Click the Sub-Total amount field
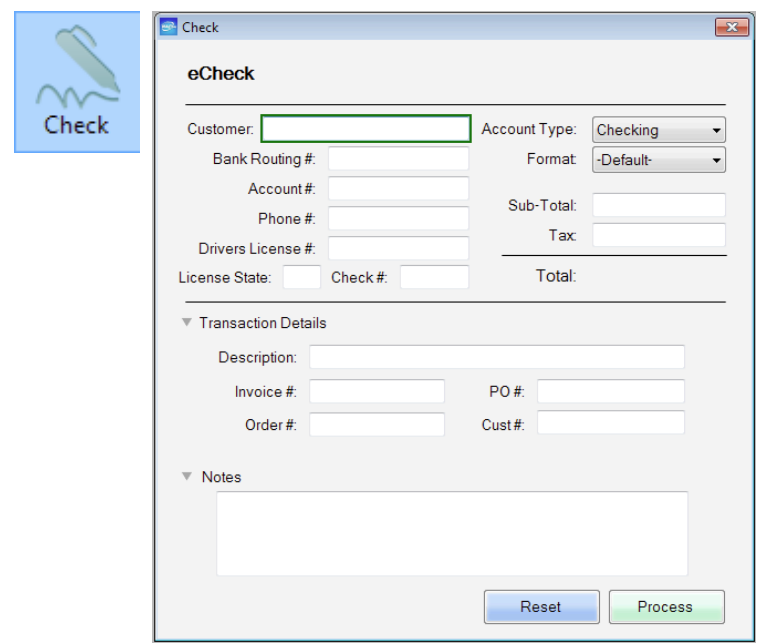768x644 pixels. pos(658,205)
